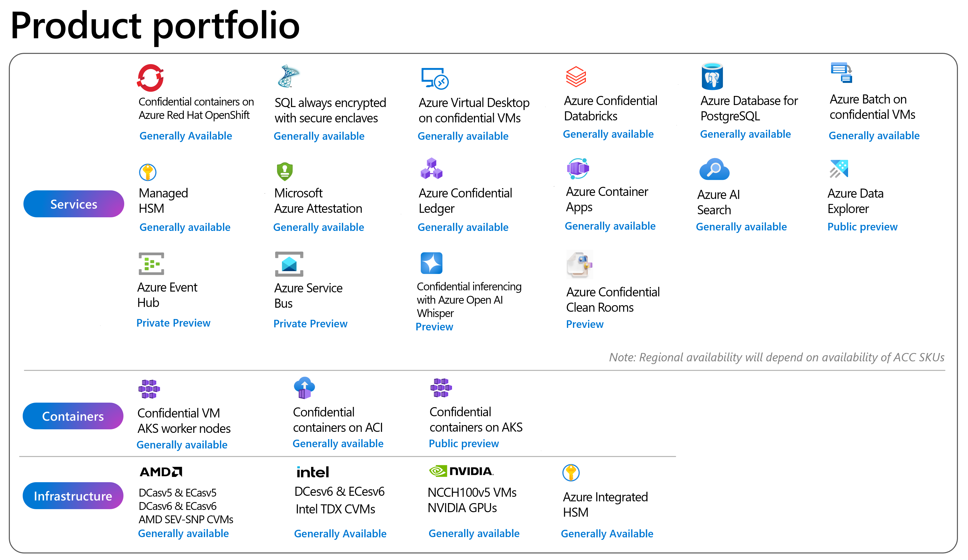Click 'Microsoft Azure Attestation' text
The height and width of the screenshot is (560, 968).
pos(318,201)
